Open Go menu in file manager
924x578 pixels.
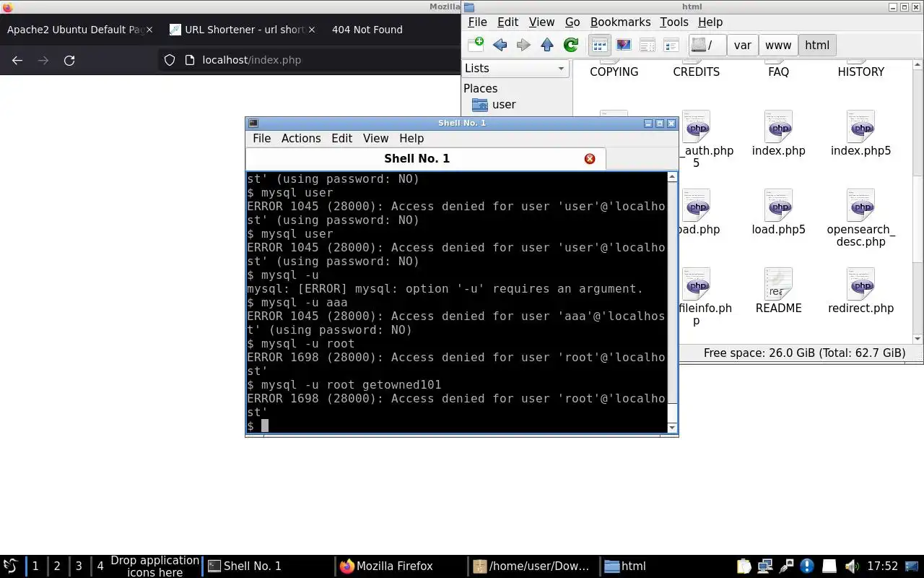coord(572,22)
